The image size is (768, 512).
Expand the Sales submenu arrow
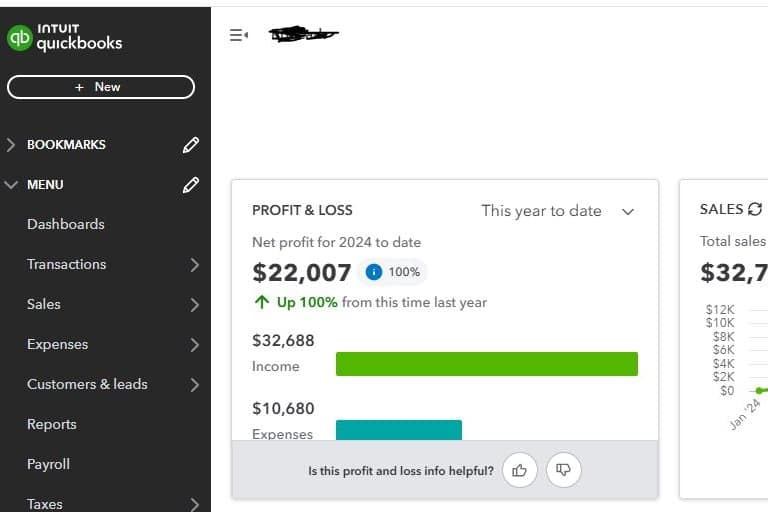click(194, 305)
